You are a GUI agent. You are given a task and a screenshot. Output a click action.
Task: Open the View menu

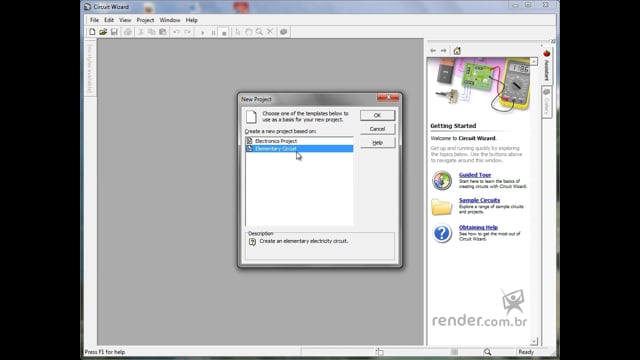pos(125,20)
